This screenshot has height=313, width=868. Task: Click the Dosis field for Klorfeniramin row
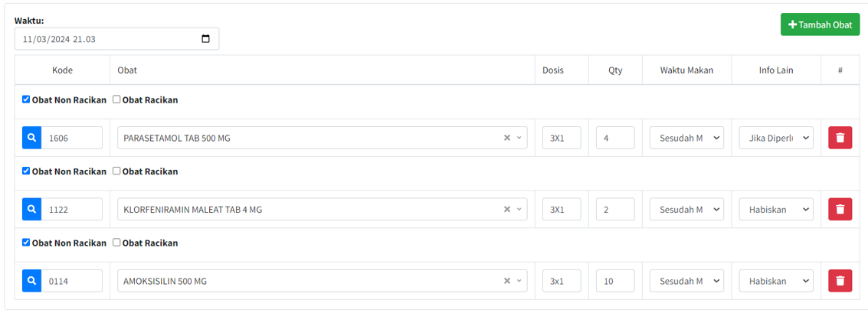tap(561, 210)
